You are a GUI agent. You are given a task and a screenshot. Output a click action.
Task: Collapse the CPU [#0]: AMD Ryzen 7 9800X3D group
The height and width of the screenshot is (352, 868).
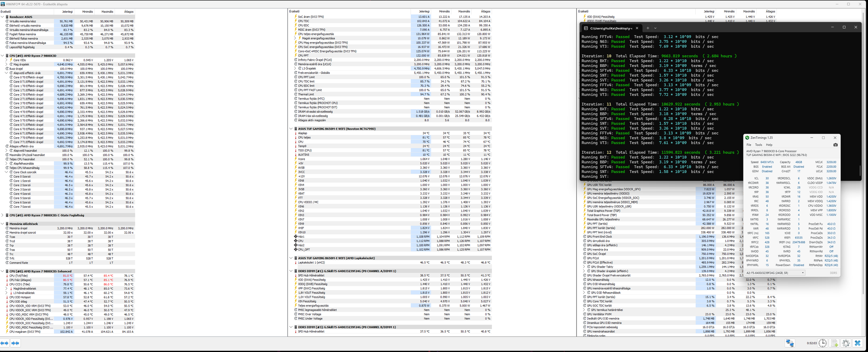[2, 56]
